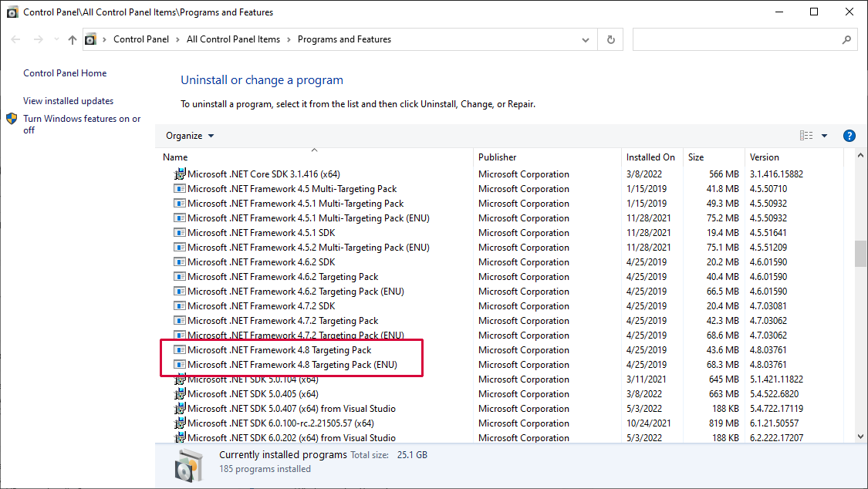Screen dimensions: 868x489
Task: Click icon of 4.5.2 Multi-Targeting Pack (ENU)
Action: [180, 248]
